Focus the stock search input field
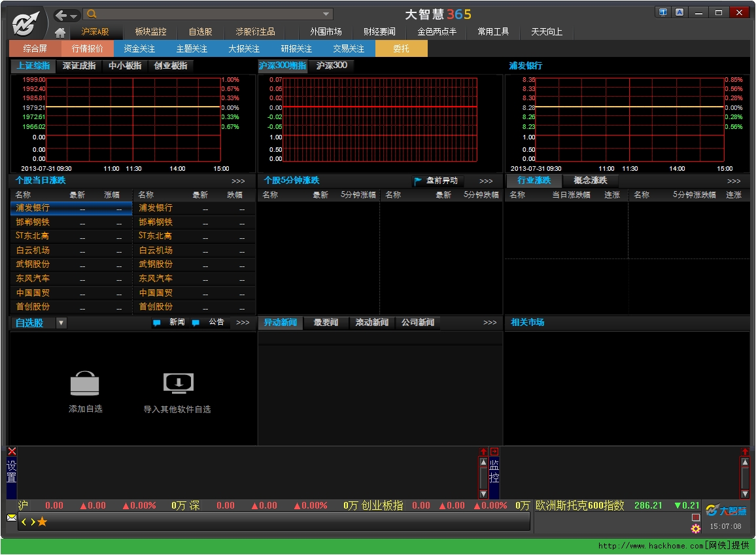The height and width of the screenshot is (555, 756). point(207,14)
